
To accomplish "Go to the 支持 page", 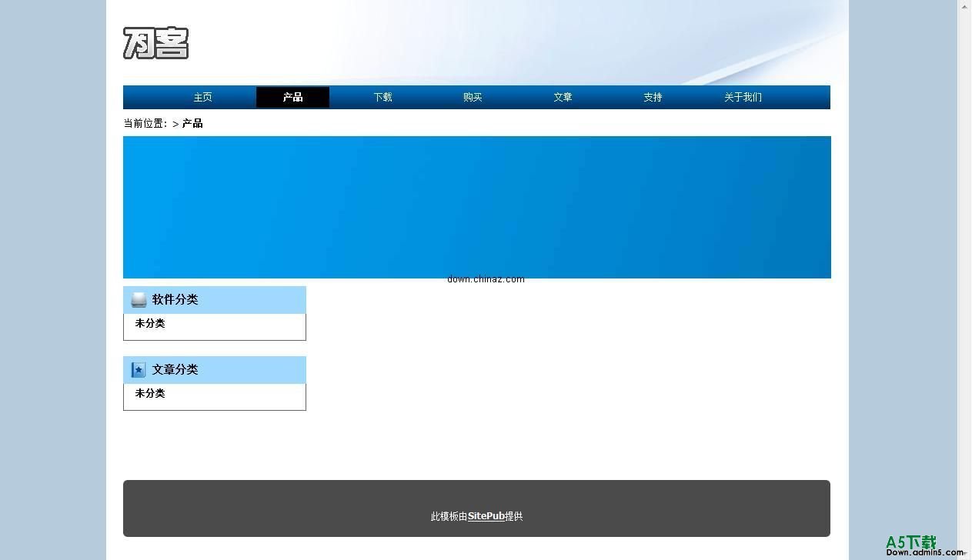I will coord(652,97).
